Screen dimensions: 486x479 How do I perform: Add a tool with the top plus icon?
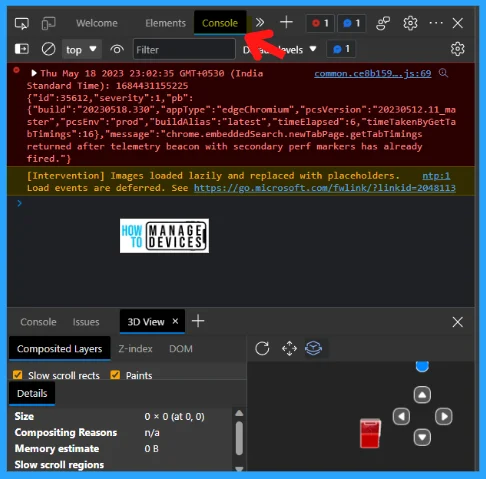pos(286,23)
